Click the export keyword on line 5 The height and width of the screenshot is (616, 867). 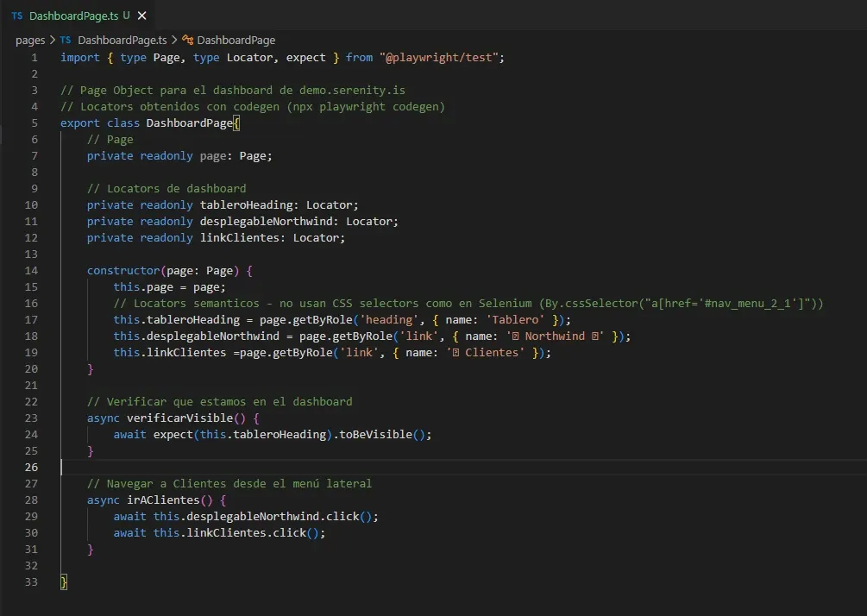pyautogui.click(x=79, y=123)
